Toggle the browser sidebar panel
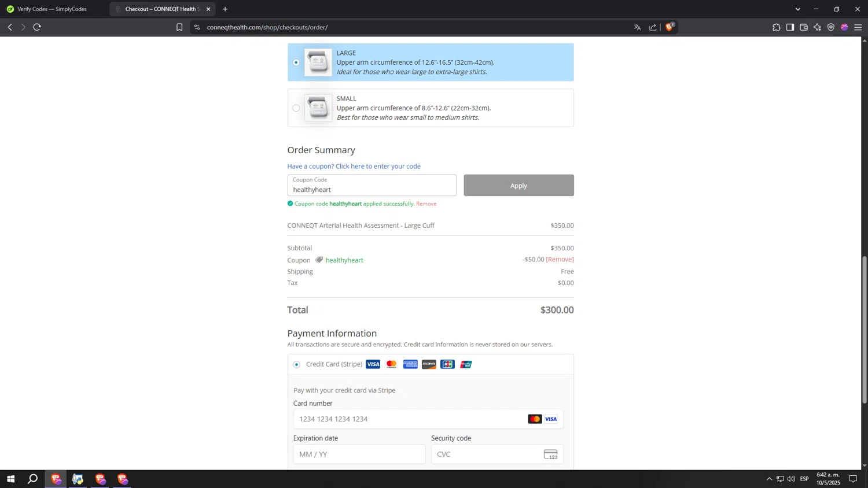This screenshot has height=488, width=868. 790,27
